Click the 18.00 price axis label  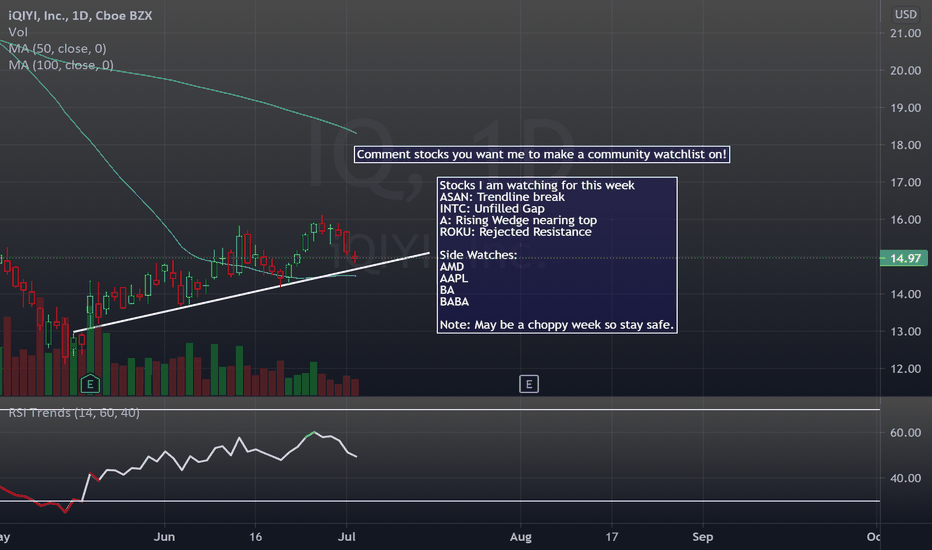pyautogui.click(x=905, y=145)
